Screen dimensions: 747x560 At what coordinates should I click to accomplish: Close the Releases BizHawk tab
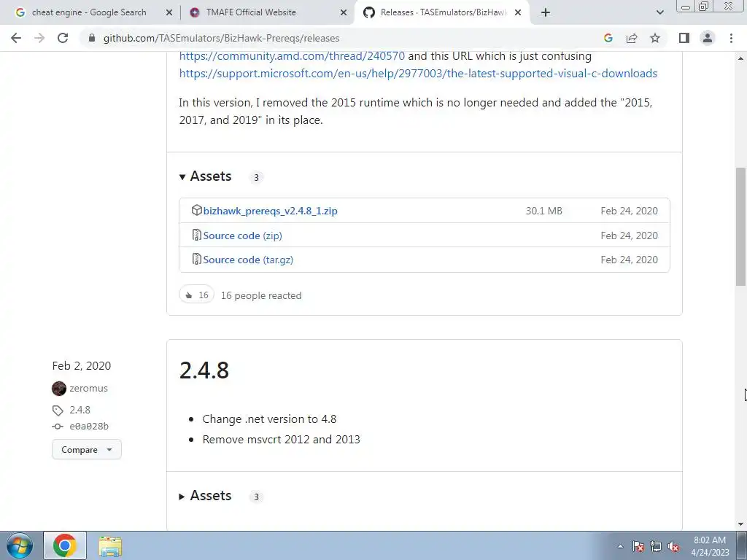518,12
